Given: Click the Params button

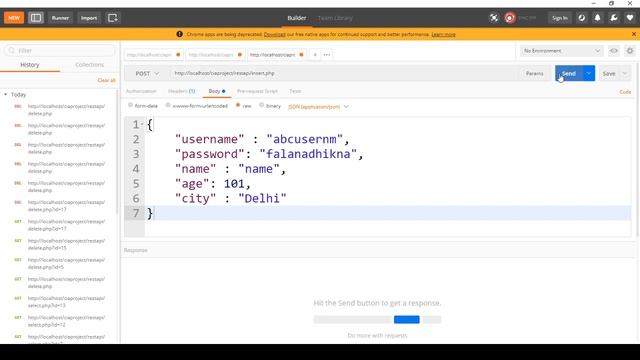Looking at the screenshot, I should coord(534,73).
